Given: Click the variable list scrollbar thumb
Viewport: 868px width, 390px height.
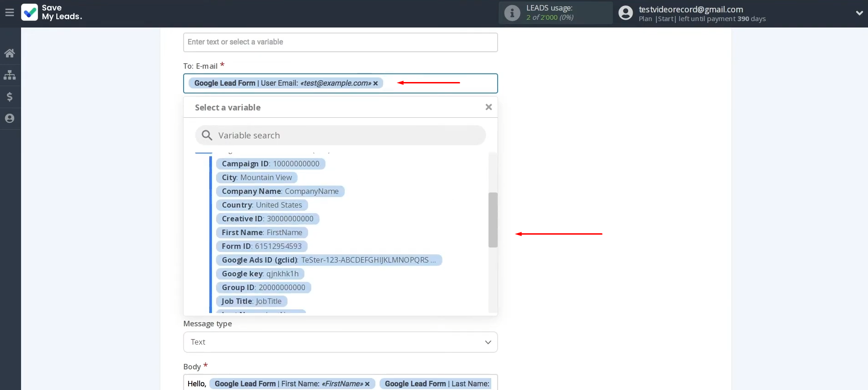Looking at the screenshot, I should [x=493, y=220].
